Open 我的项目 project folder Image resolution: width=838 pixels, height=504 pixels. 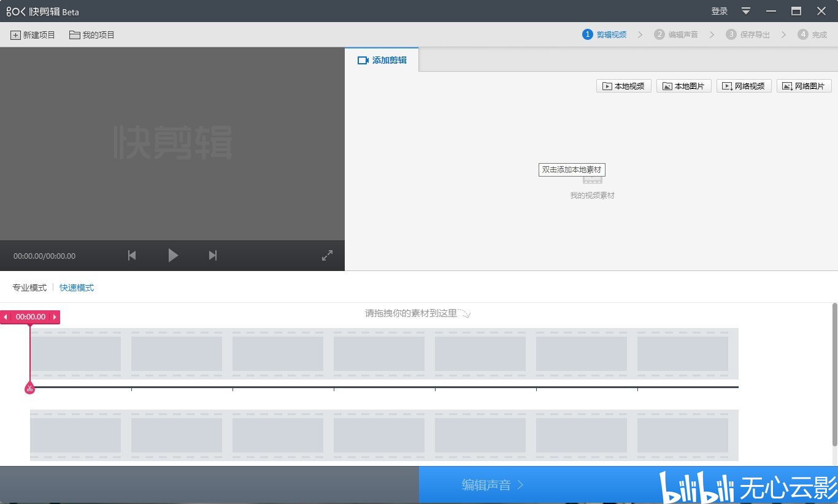pyautogui.click(x=92, y=35)
